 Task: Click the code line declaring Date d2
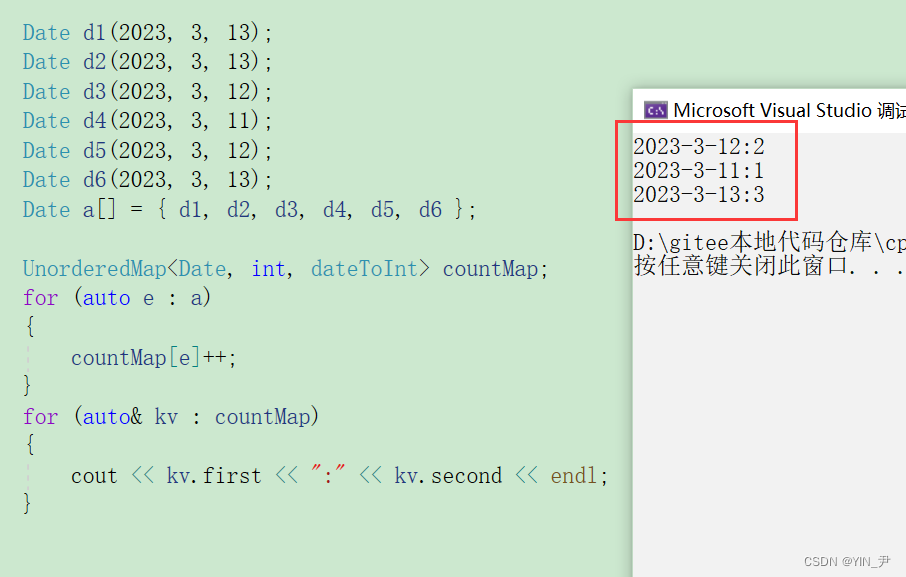click(147, 61)
